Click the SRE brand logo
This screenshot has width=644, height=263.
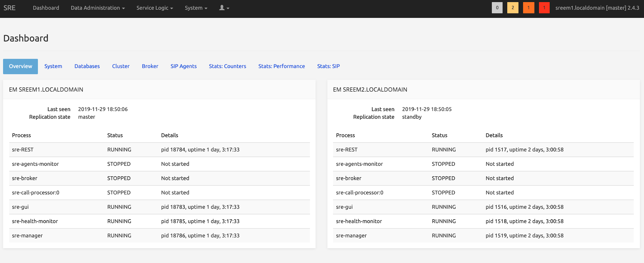coord(10,8)
